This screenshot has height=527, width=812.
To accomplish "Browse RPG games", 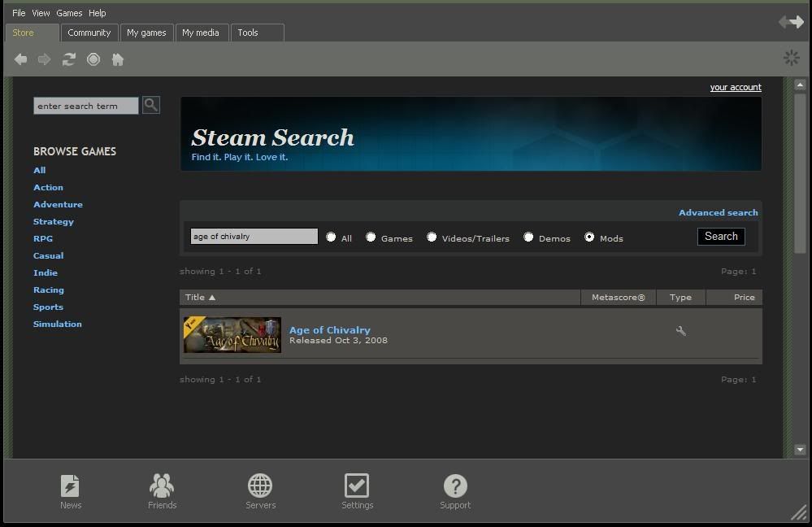I will click(43, 238).
